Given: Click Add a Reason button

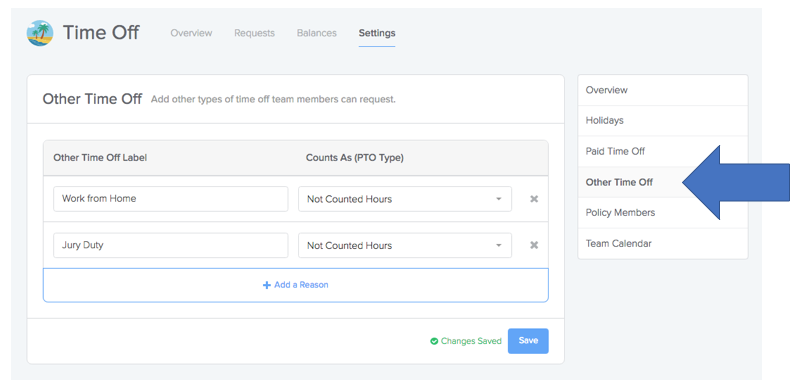Looking at the screenshot, I should [x=296, y=285].
